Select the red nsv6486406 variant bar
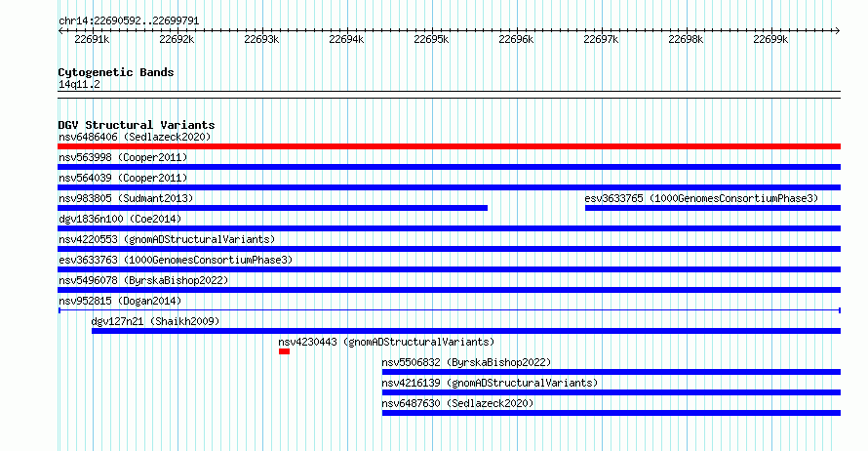 449,146
